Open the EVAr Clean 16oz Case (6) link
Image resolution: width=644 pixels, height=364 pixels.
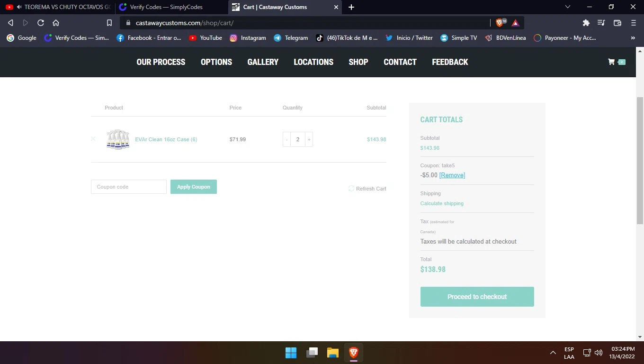coord(166,139)
